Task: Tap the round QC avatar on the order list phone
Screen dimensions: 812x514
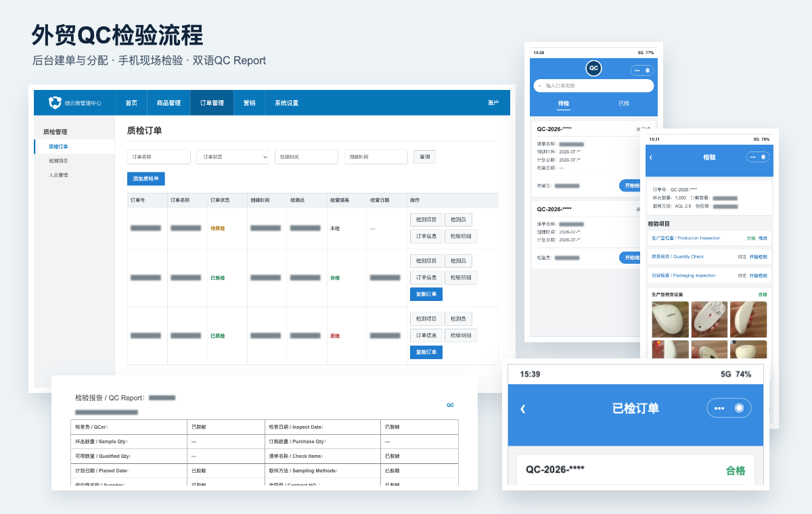Action: coord(593,68)
